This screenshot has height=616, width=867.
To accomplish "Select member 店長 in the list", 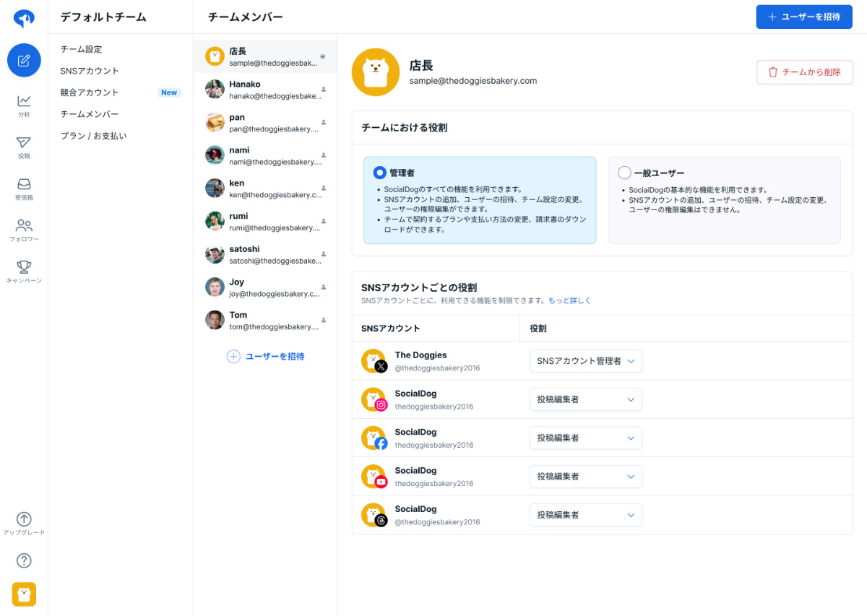I will pos(265,56).
